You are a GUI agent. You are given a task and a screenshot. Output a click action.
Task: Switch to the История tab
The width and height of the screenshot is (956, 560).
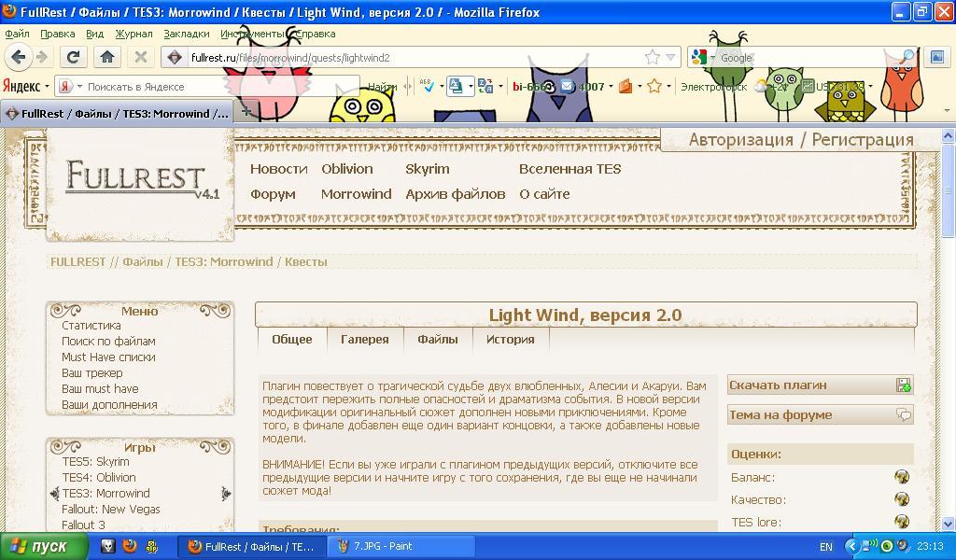click(511, 340)
